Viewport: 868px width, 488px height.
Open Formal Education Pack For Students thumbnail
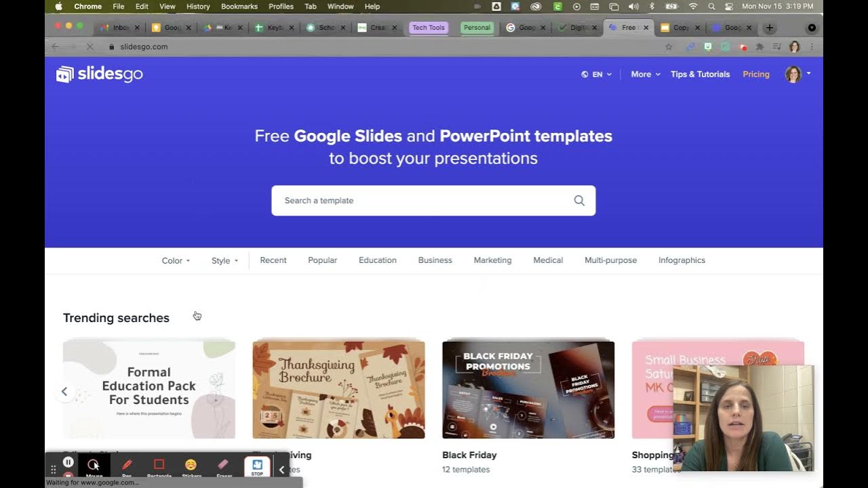(149, 389)
